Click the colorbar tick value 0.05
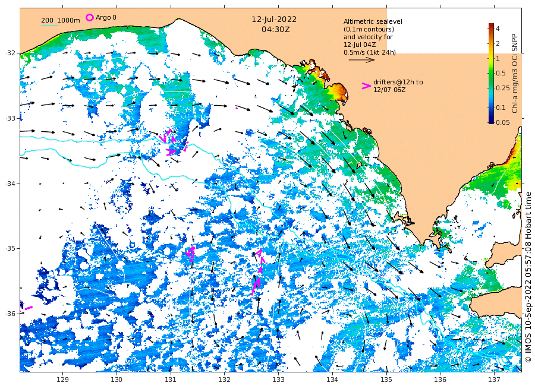This screenshot has height=392, width=535. 503,122
